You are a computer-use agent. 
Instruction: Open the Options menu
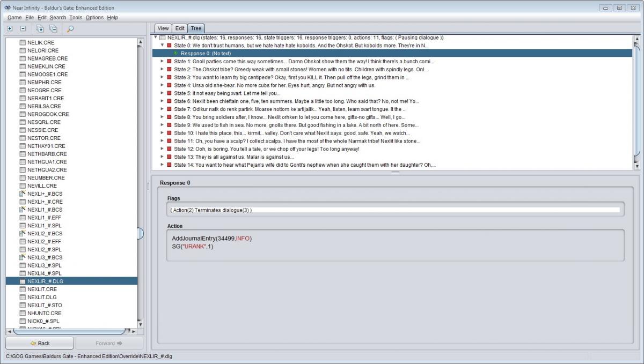pos(94,18)
